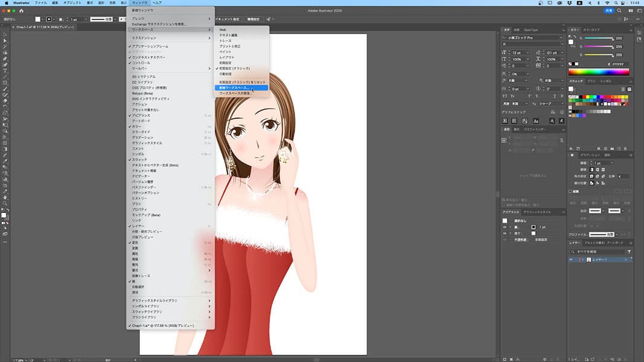
Task: Select the Rectangle tool in the toolbar
Action: point(5,83)
